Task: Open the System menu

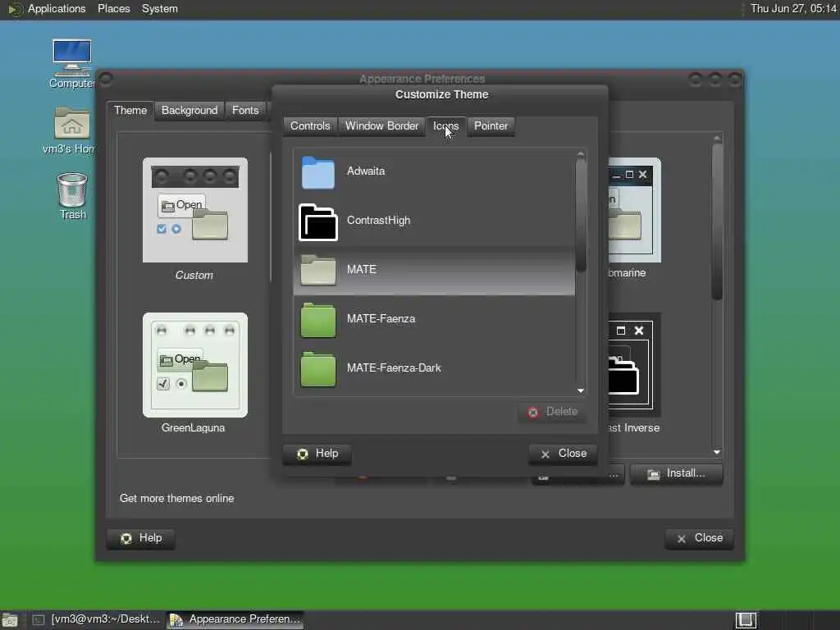Action: tap(160, 9)
